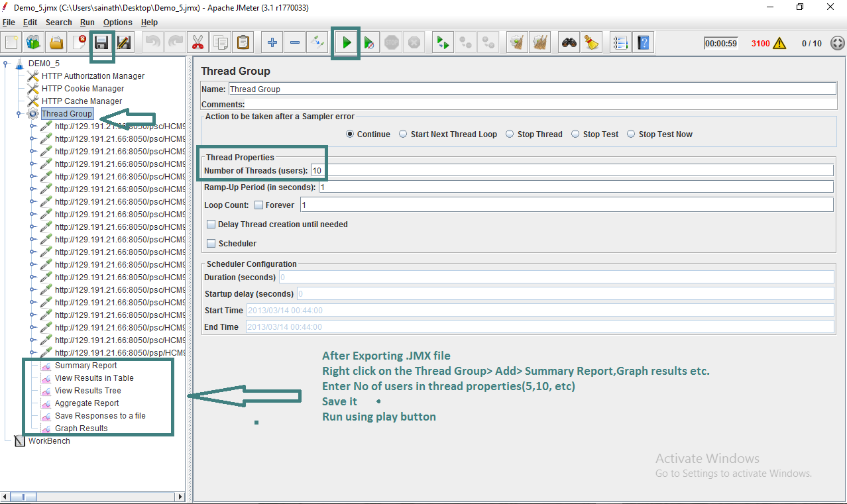Image resolution: width=847 pixels, height=504 pixels.
Task: Click the New test plan icon
Action: [11, 43]
